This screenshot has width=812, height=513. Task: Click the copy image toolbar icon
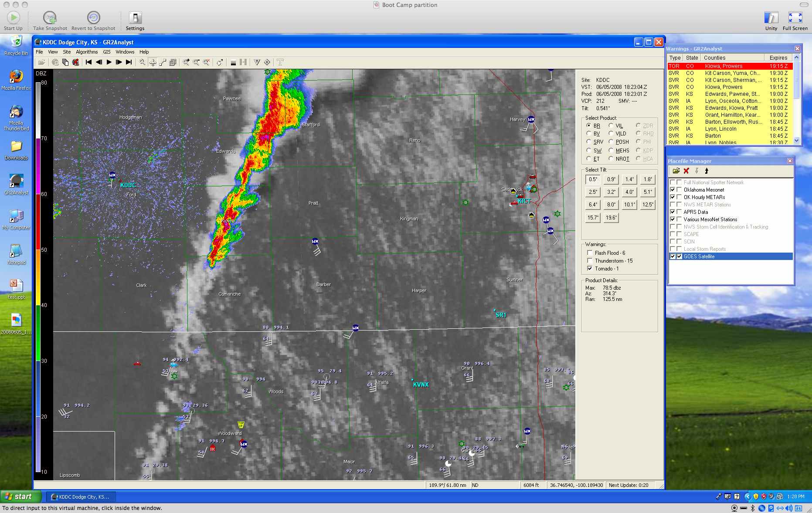click(65, 62)
